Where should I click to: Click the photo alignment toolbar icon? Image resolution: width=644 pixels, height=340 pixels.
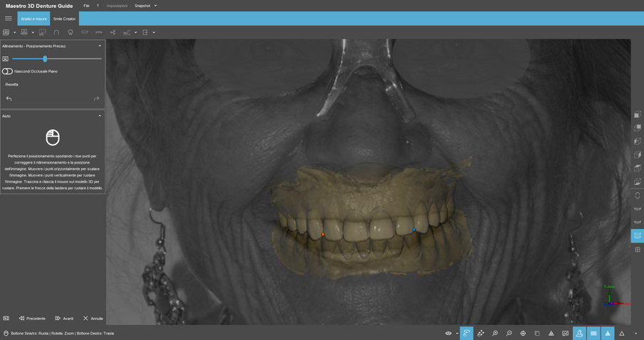coord(42,32)
